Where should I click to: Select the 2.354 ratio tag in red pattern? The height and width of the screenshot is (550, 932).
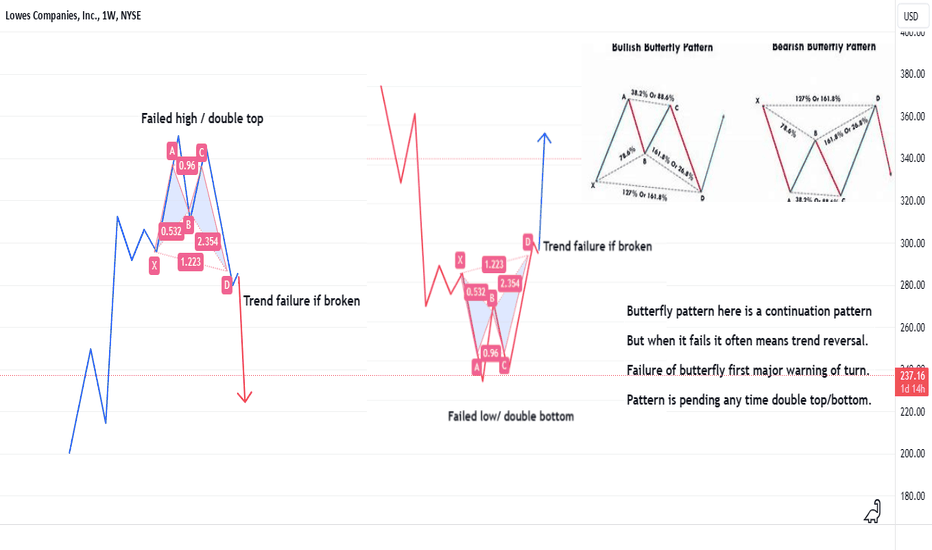click(510, 283)
